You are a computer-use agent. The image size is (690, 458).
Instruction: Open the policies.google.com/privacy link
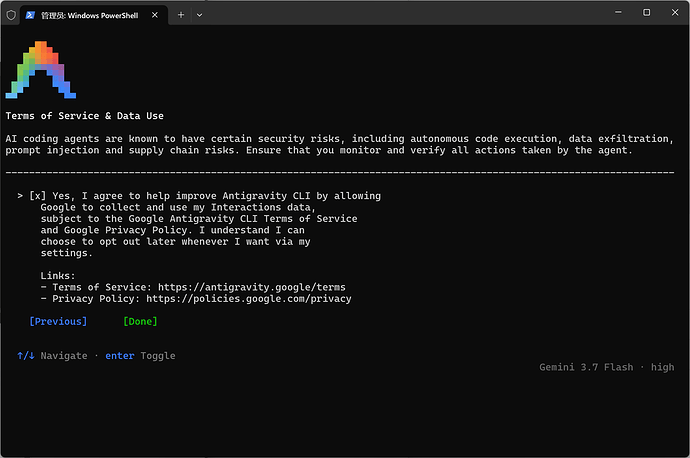249,299
